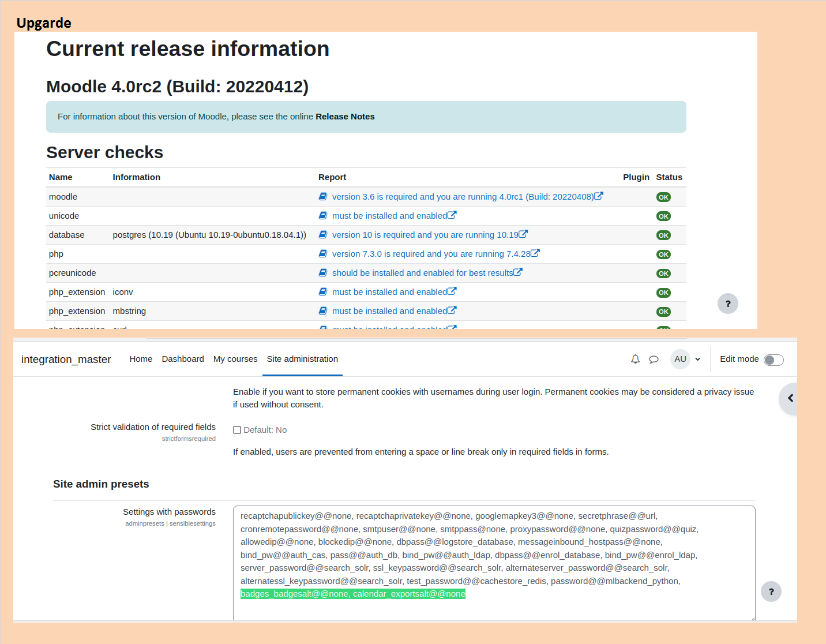Viewport: 826px width, 644px height.
Task: Click the AU user avatar
Action: click(680, 359)
